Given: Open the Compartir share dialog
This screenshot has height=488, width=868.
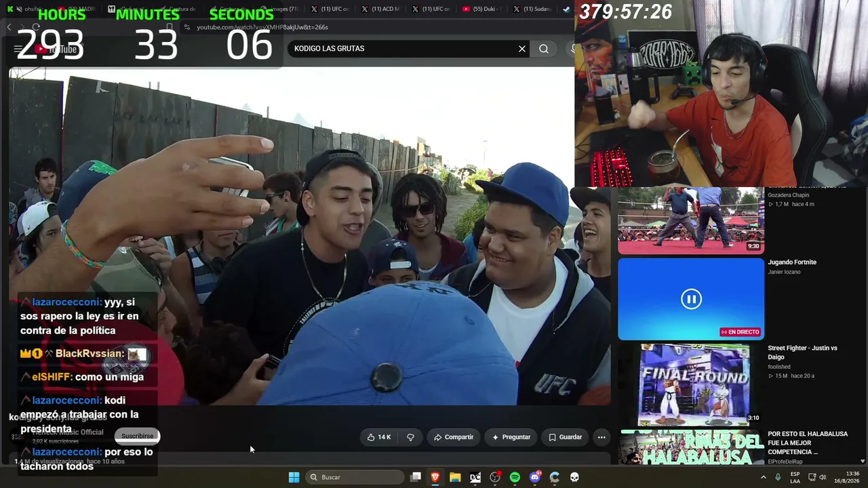Looking at the screenshot, I should (454, 437).
